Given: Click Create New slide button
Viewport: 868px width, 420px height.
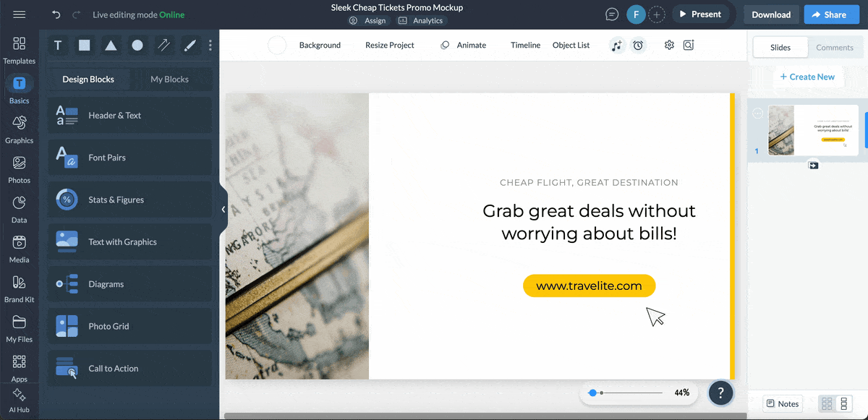Looking at the screenshot, I should (x=807, y=77).
